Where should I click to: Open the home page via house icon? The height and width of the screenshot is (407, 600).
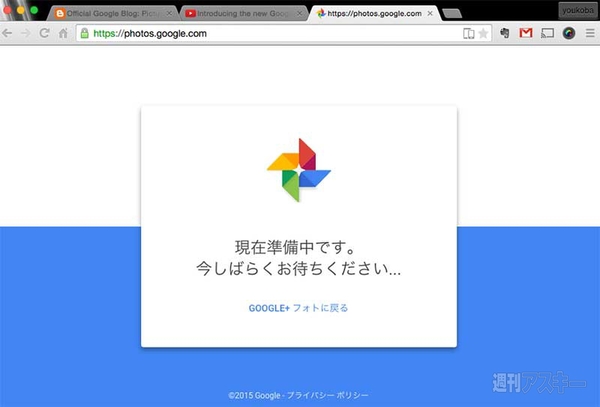pyautogui.click(x=63, y=33)
